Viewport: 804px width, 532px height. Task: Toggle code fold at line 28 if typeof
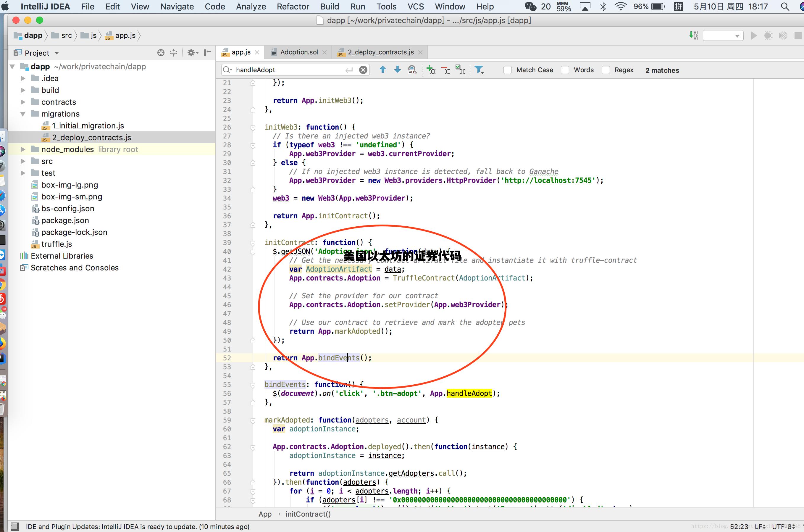[253, 145]
